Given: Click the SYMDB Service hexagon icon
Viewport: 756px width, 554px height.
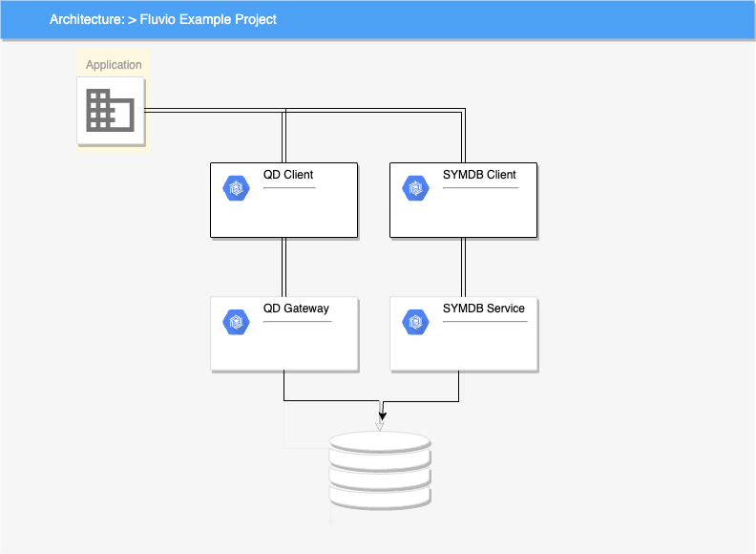Looking at the screenshot, I should point(415,322).
